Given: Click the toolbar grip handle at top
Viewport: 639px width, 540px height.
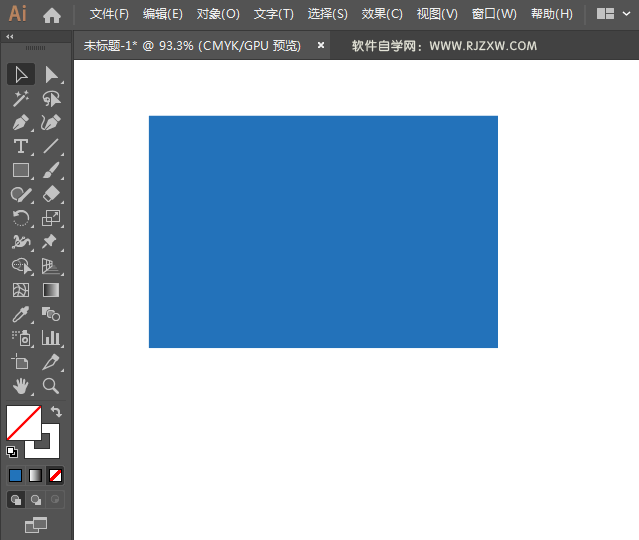Looking at the screenshot, I should click(35, 48).
